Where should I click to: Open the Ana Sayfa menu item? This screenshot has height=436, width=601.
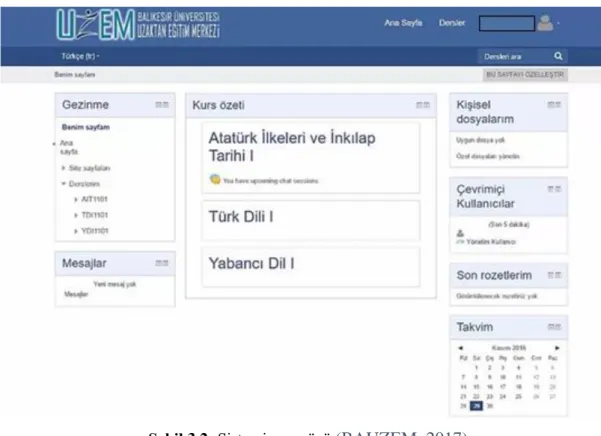click(403, 23)
